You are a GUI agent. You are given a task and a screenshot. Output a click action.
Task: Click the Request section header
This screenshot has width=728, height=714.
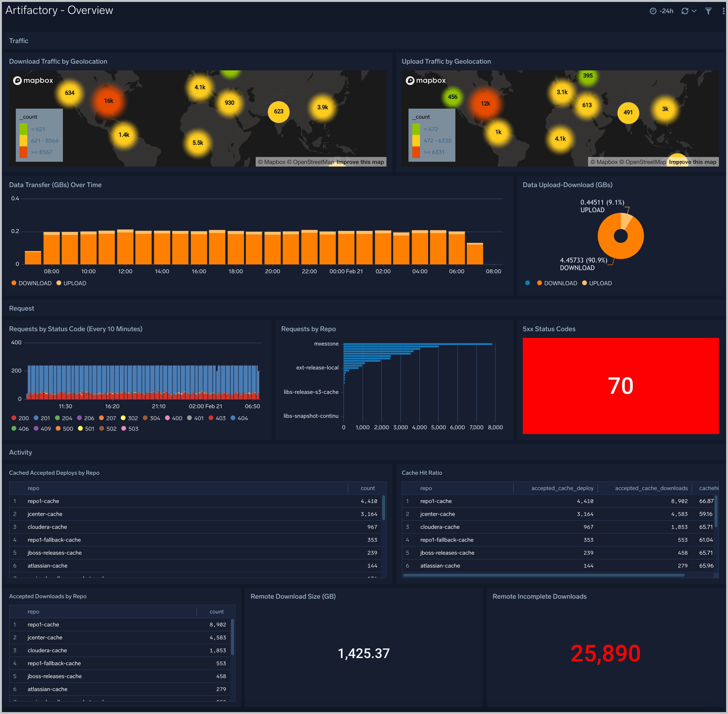click(x=21, y=308)
